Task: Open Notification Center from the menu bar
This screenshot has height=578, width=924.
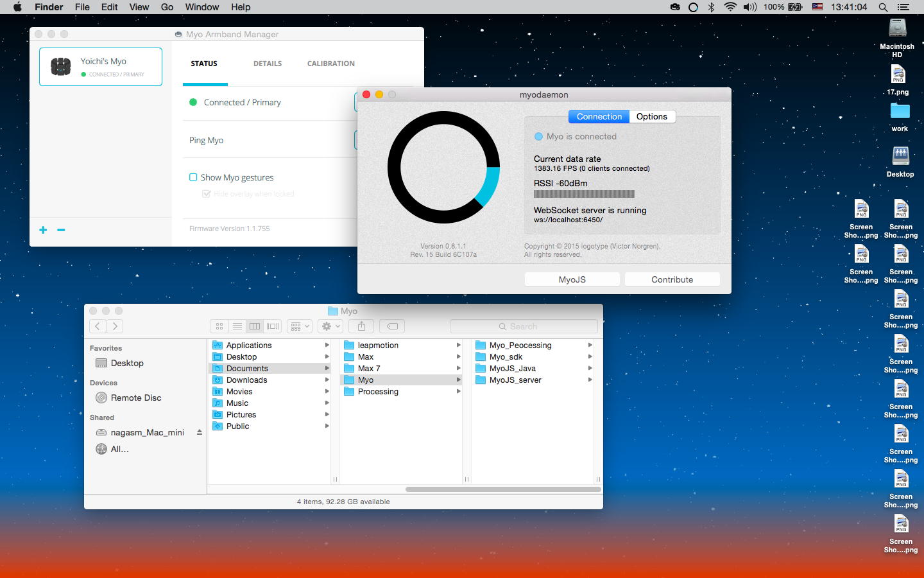Action: 903,7
